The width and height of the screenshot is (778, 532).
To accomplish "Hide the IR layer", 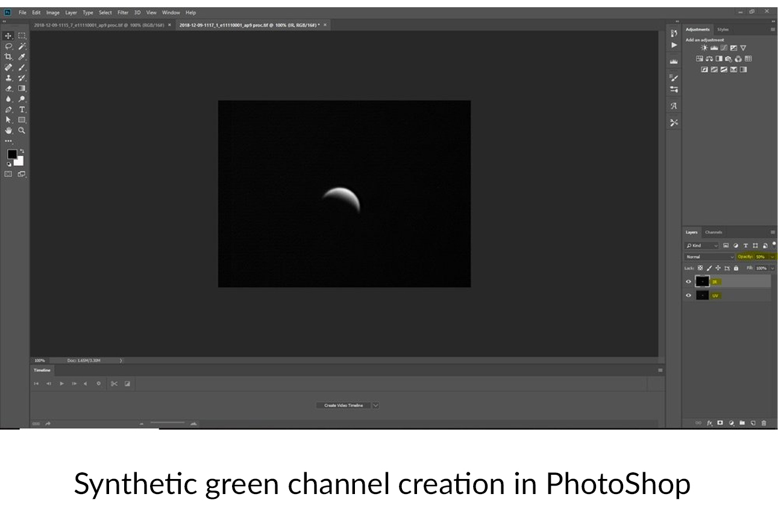I will tap(688, 281).
